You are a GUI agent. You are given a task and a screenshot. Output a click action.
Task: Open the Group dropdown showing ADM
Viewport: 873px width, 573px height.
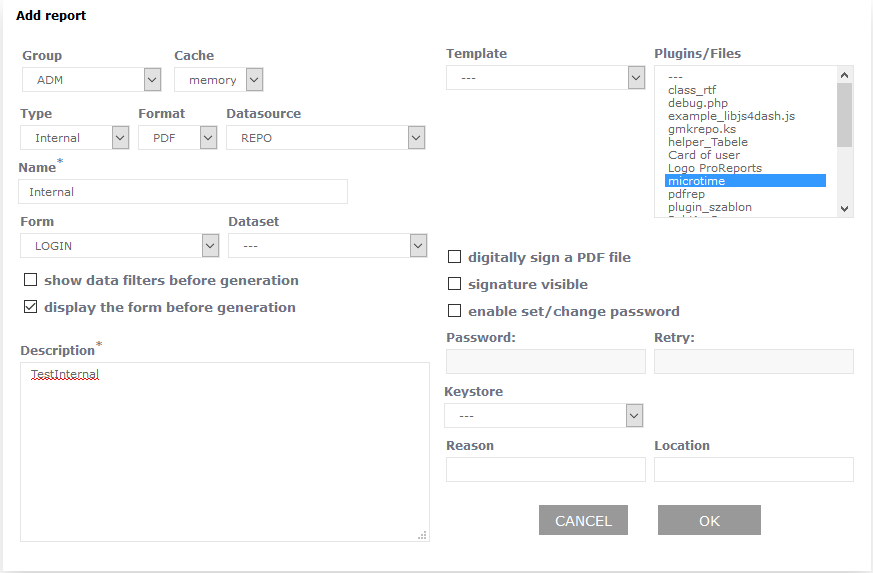91,80
